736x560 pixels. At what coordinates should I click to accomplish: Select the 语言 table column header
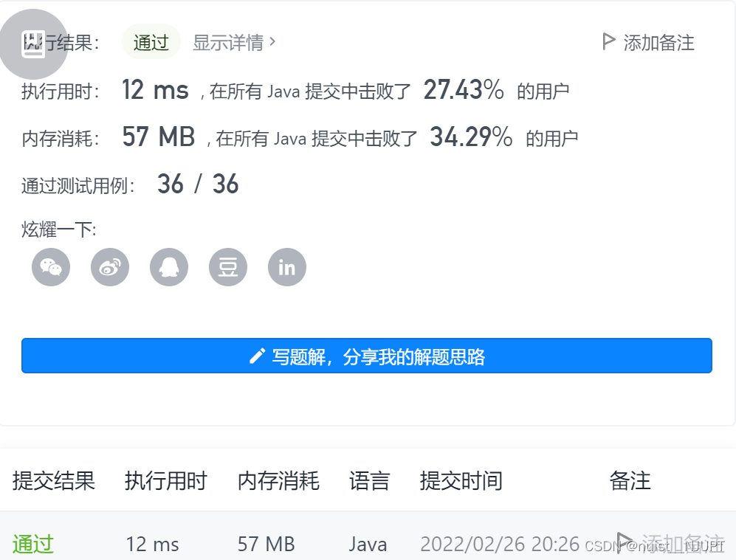[x=369, y=481]
